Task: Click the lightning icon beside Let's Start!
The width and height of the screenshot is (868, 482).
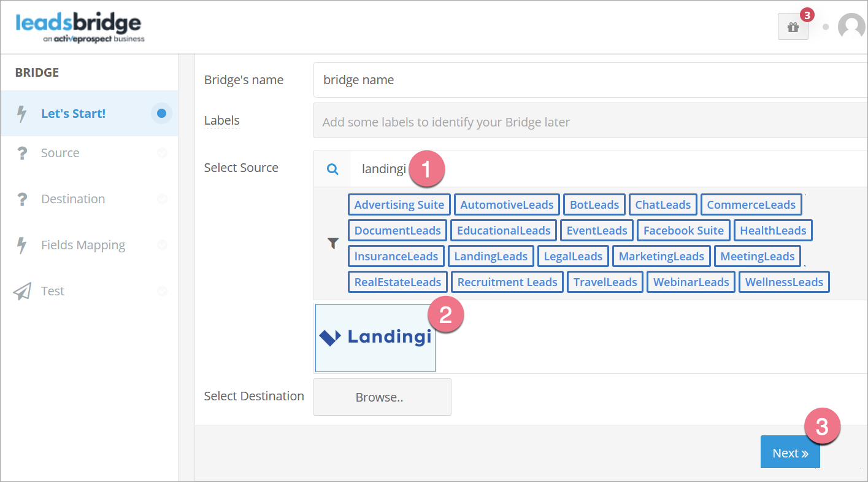Action: (x=22, y=114)
